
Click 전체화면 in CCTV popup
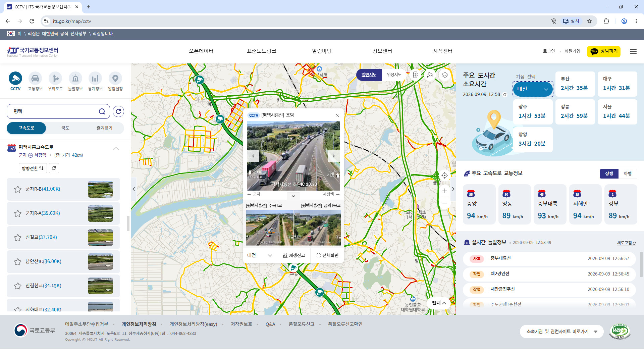pos(327,255)
